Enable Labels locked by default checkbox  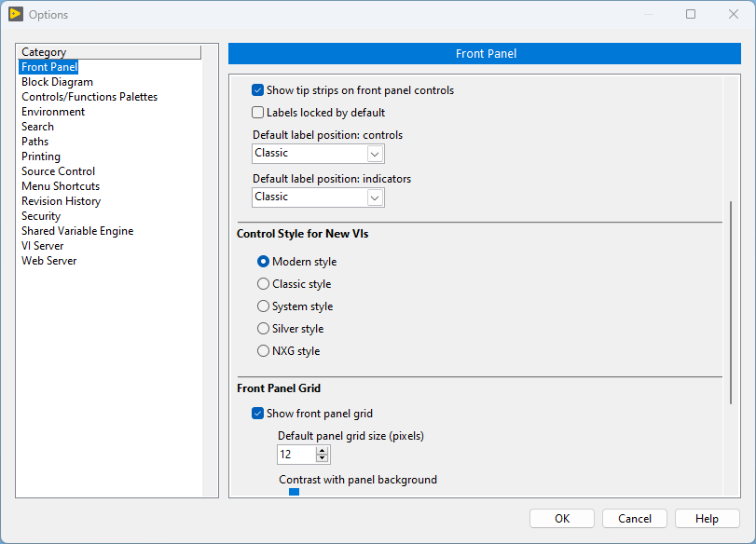coord(258,113)
